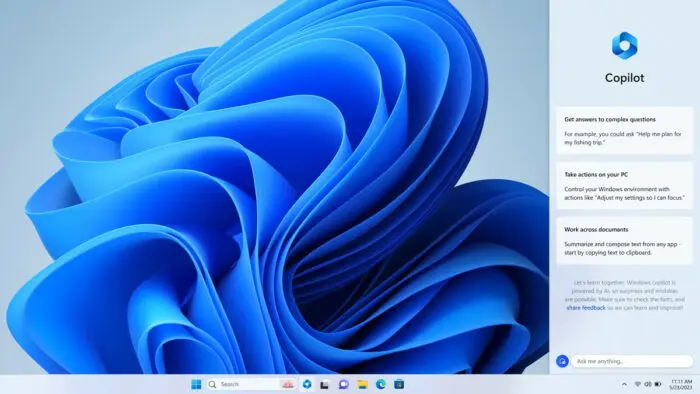Open the Windows Start menu
Image resolution: width=700 pixels, height=394 pixels.
[196, 384]
